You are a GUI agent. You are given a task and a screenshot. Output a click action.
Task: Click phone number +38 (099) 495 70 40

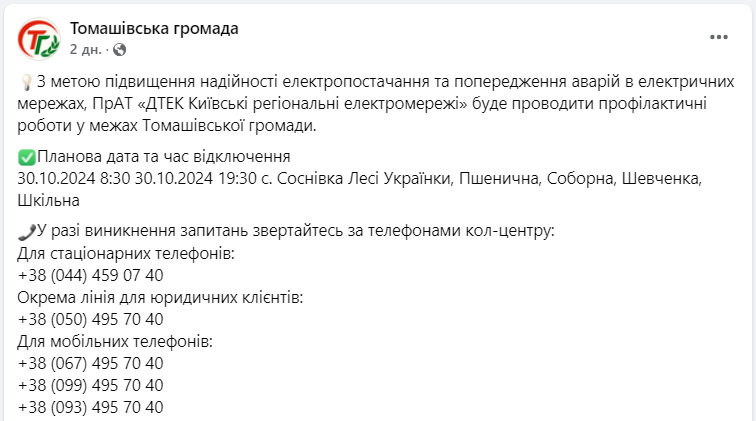coord(90,385)
